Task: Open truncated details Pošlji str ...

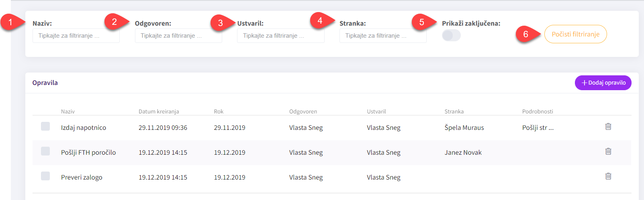Action: [538, 128]
